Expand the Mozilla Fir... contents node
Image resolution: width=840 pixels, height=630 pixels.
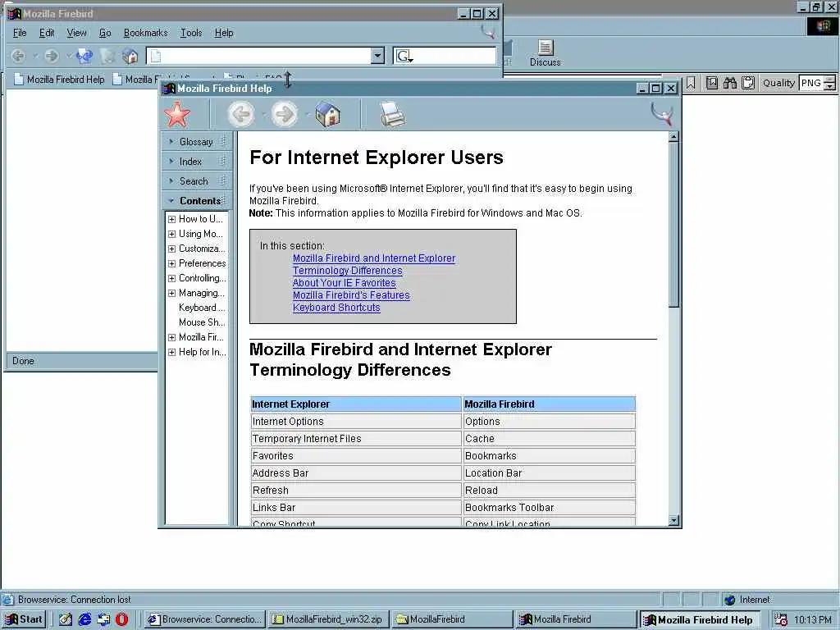tap(171, 337)
